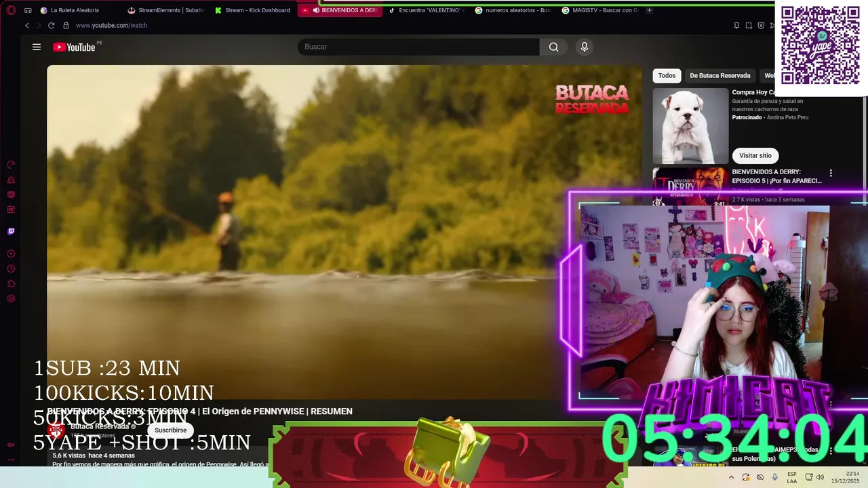Switch to Encuentra 'VALENTINO' TikTok tab
Image resolution: width=868 pixels, height=488 pixels.
[427, 10]
